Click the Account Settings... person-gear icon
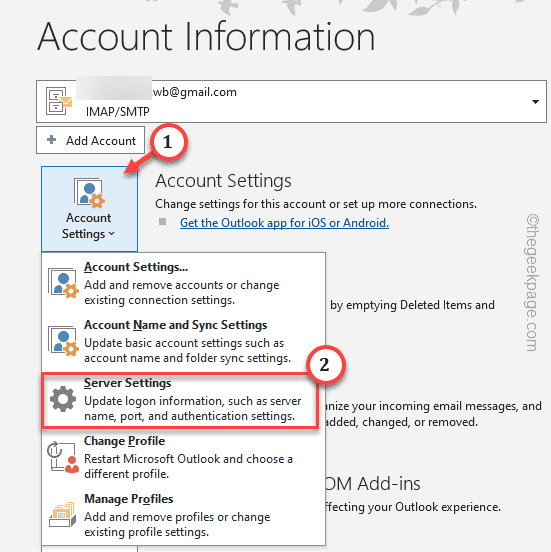The height and width of the screenshot is (552, 551). coord(63,283)
